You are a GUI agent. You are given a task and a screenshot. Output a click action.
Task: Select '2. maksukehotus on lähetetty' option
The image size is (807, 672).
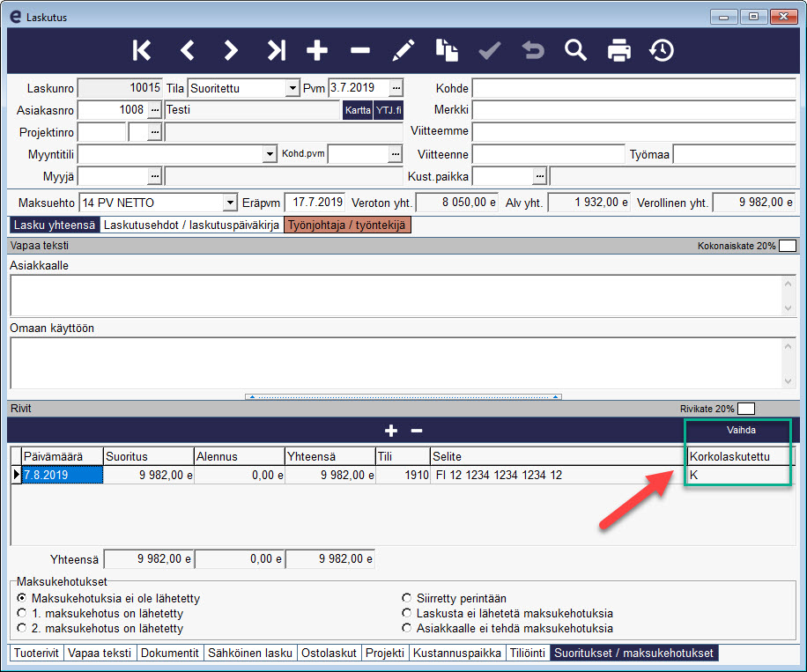click(22, 628)
